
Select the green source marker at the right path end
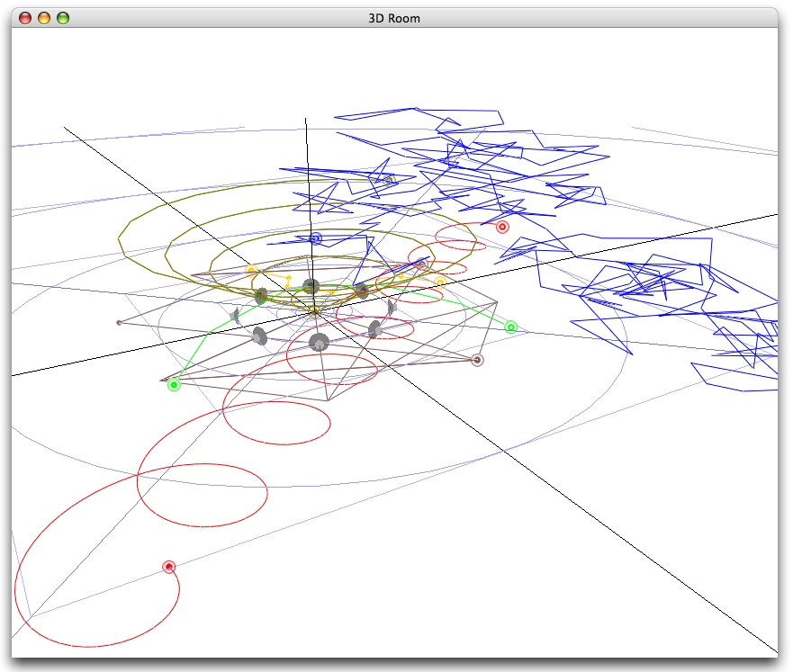point(511,327)
